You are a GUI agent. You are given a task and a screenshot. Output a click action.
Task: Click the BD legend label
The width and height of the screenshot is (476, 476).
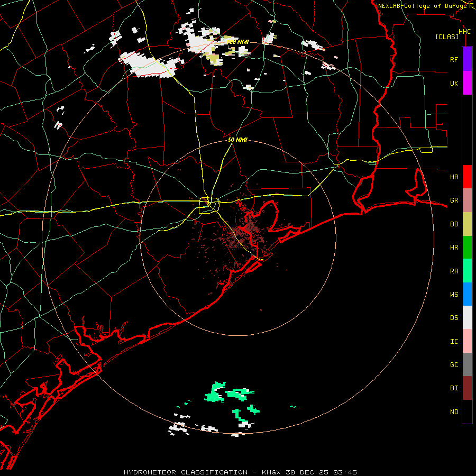[454, 224]
